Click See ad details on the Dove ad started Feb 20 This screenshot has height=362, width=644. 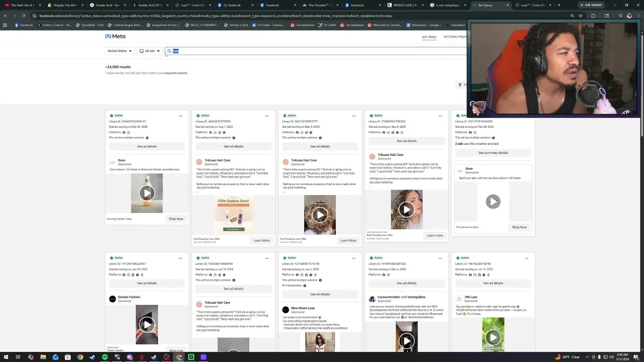click(147, 146)
